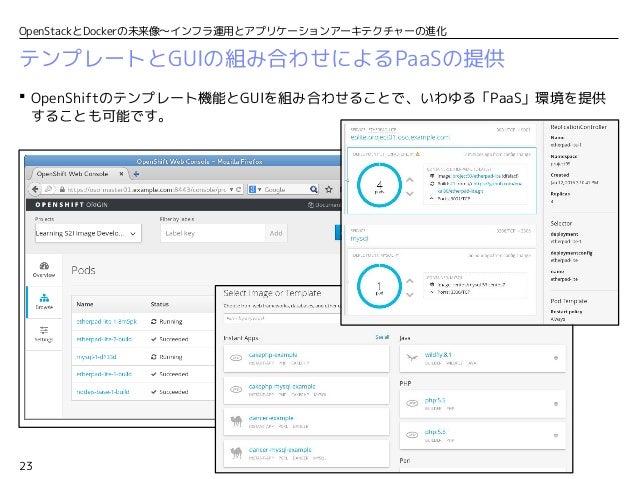This screenshot has height=479, width=638.
Task: Click the camel icon beside dancer-mysql-example
Action: click(236, 453)
